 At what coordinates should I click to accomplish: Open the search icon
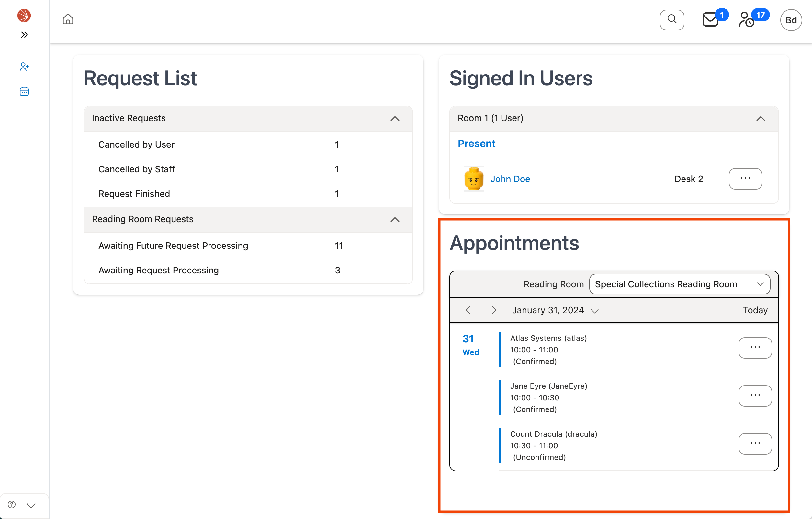(672, 20)
